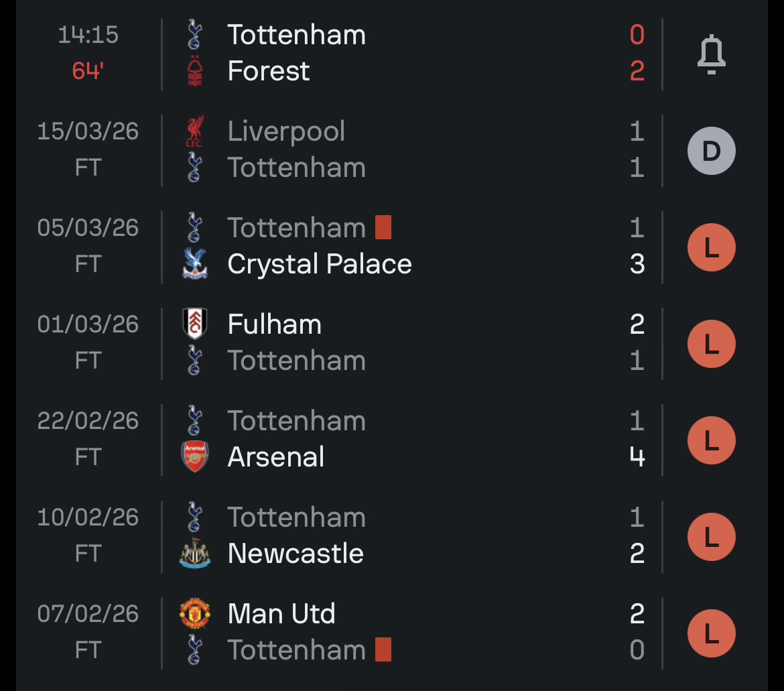This screenshot has width=784, height=691.
Task: Click loss badge for Crystal Palace match
Action: (711, 247)
